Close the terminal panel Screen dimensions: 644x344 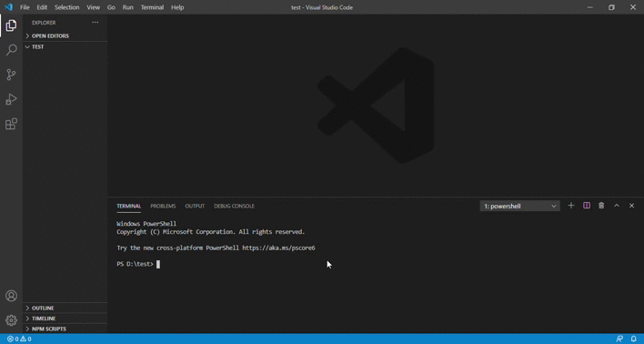click(x=631, y=206)
